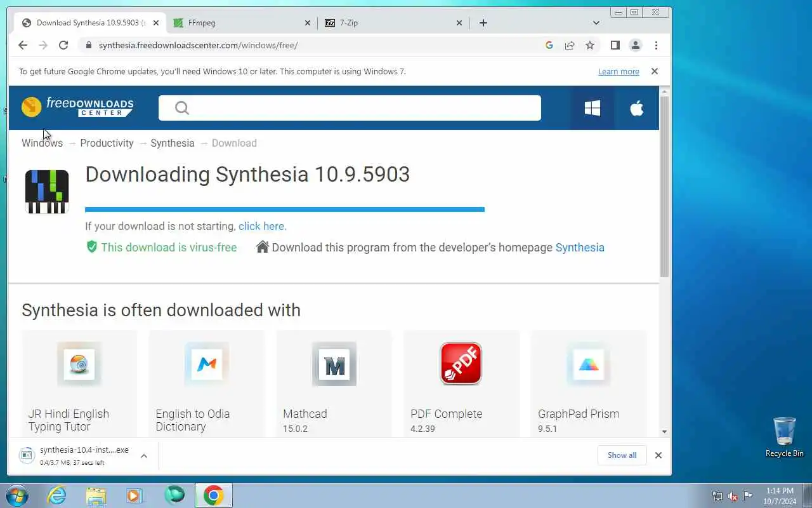The height and width of the screenshot is (508, 812).
Task: Click the Learn more link
Action: point(619,72)
